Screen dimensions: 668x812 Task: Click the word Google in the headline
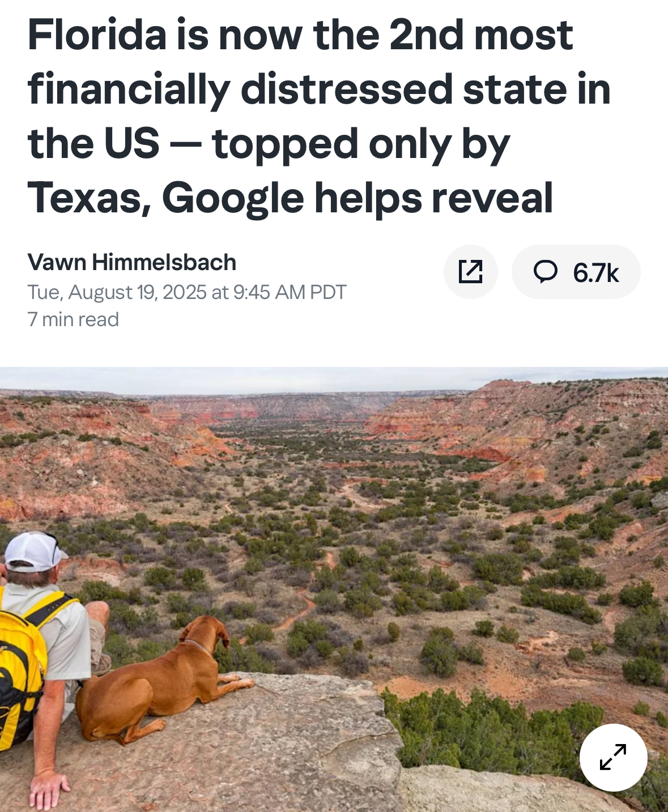(233, 199)
